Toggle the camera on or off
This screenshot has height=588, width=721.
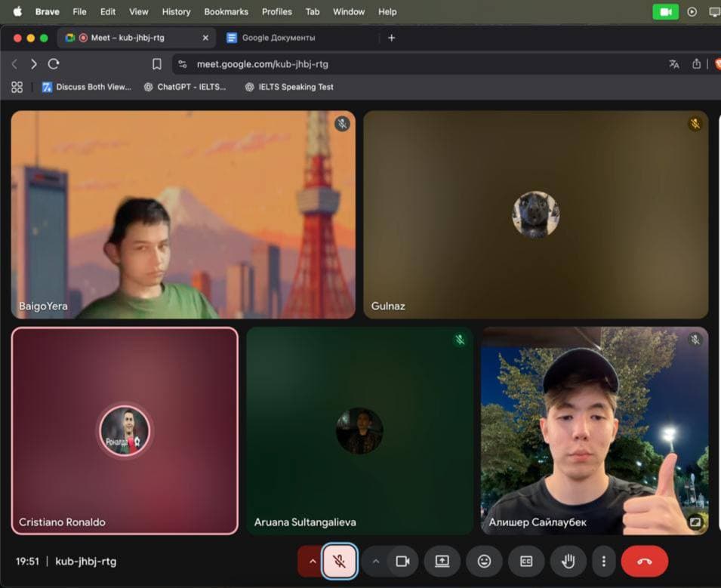(402, 562)
